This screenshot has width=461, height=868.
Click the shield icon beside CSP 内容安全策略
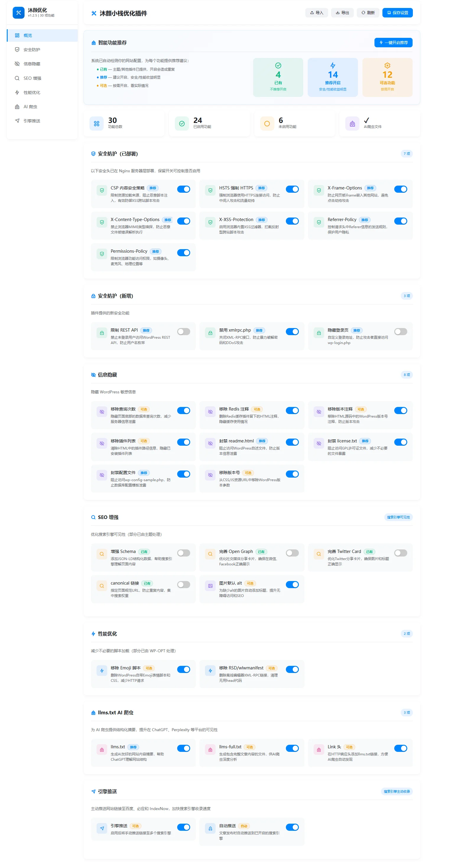point(102,190)
